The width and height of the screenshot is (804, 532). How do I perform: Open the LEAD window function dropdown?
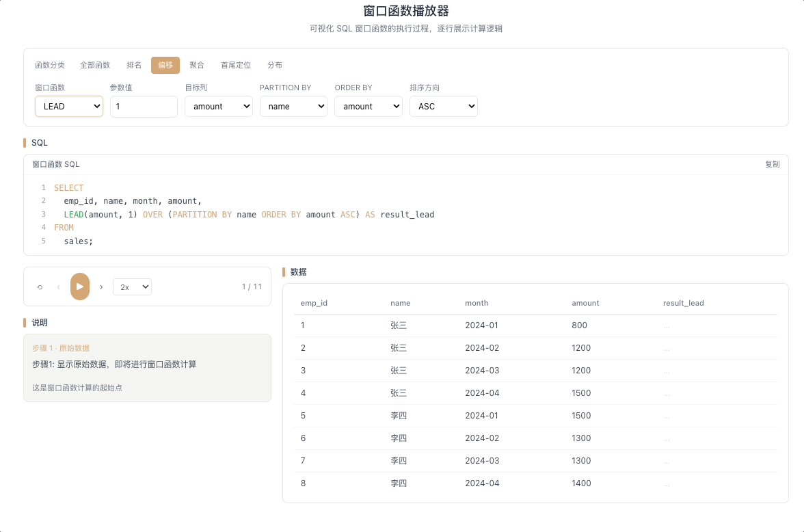[68, 106]
